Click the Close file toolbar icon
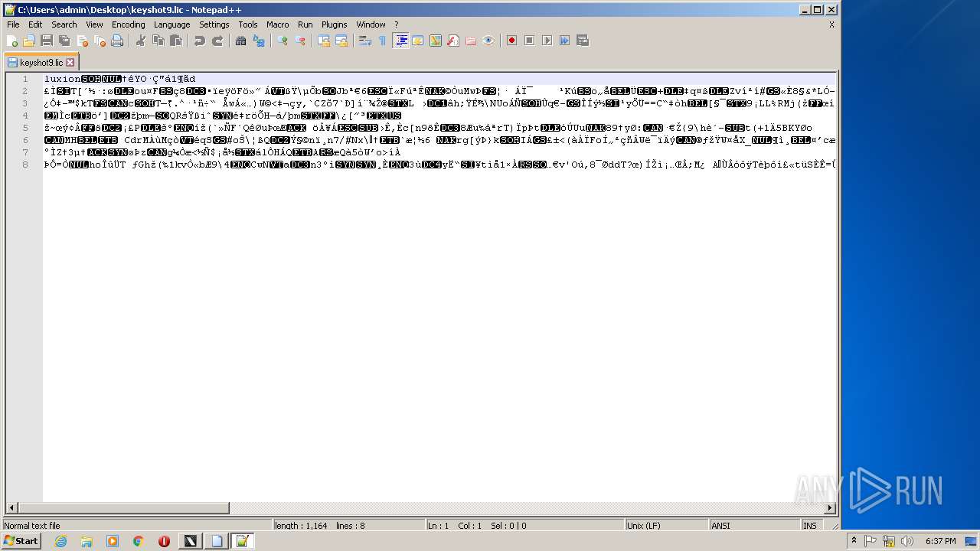This screenshot has height=551, width=980. coord(82,41)
